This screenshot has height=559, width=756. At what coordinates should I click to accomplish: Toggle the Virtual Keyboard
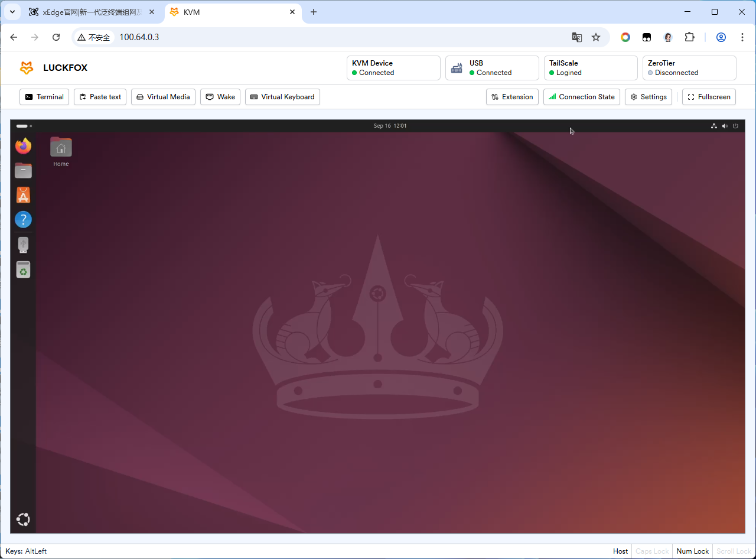(282, 97)
